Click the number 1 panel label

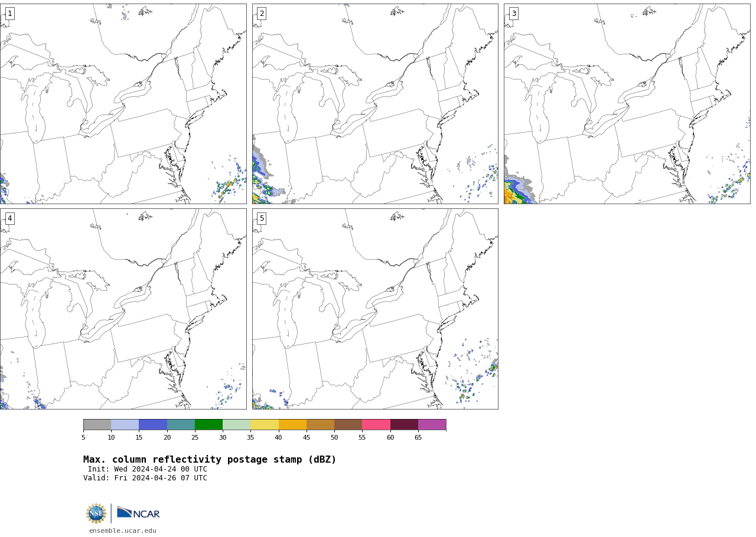coord(9,14)
